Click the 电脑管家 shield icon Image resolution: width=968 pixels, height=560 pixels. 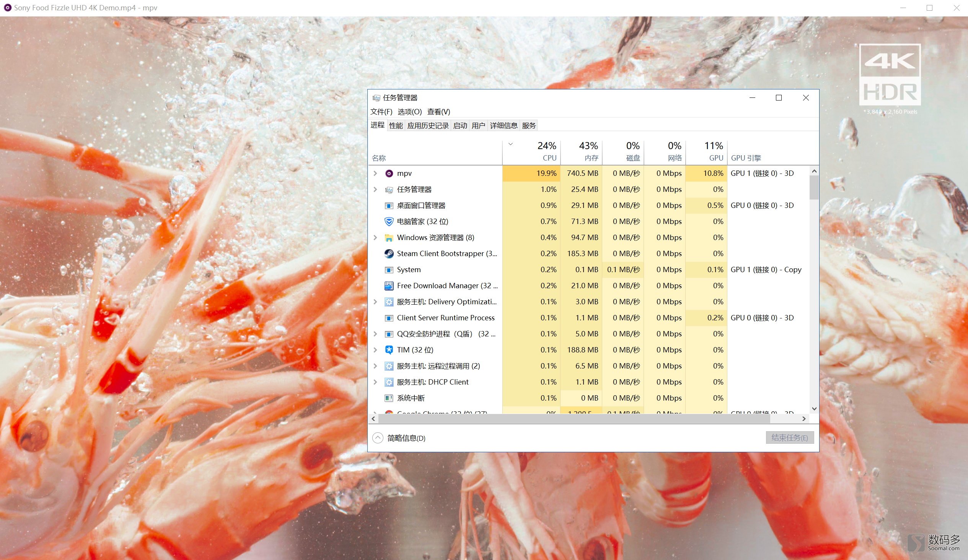point(389,222)
